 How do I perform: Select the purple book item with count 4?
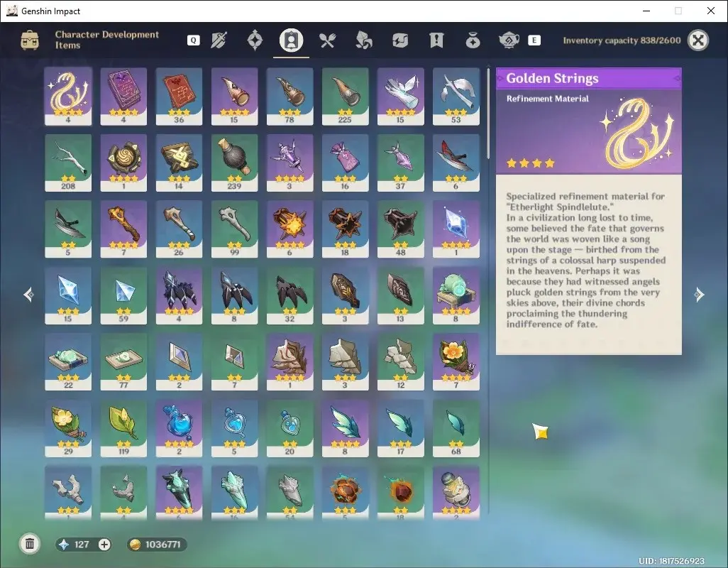(123, 96)
